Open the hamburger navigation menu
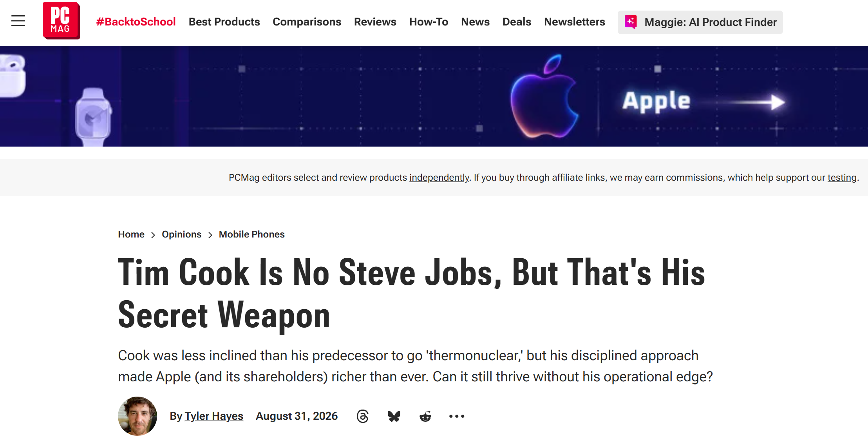The image size is (868, 446). click(18, 21)
